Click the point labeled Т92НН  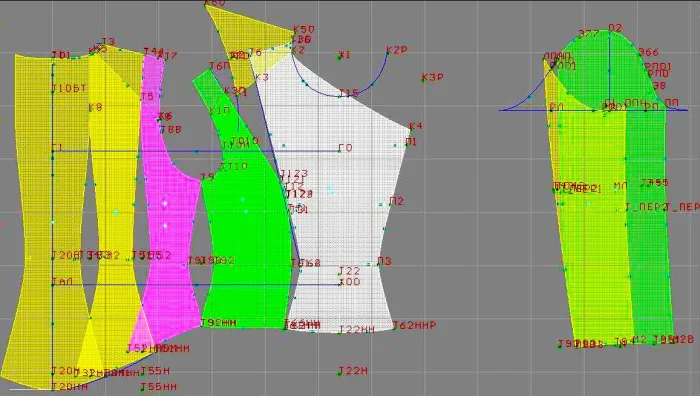[x=219, y=323]
